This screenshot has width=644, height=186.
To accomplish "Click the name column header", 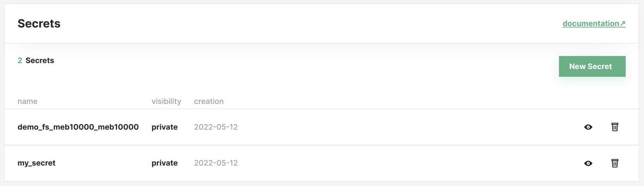I will click(28, 101).
